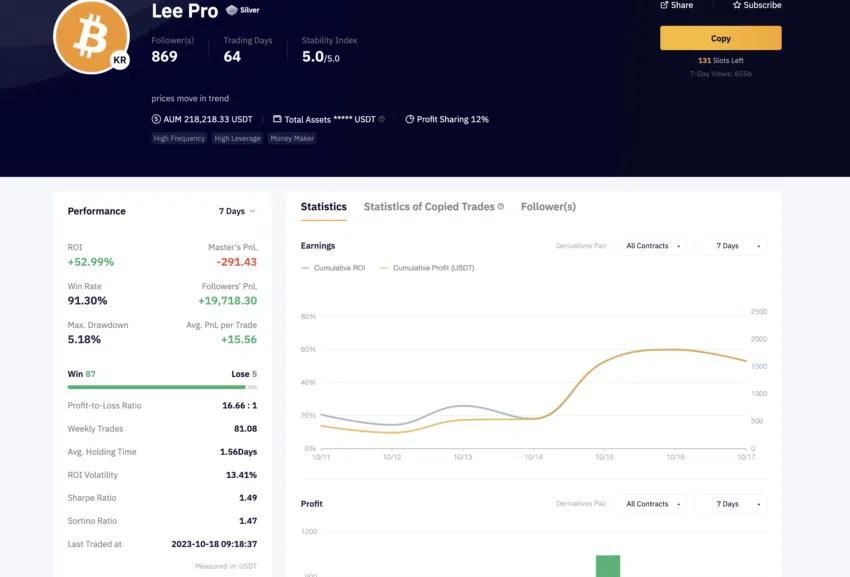Click the KR flag badge on the avatar
850x577 pixels.
pyautogui.click(x=119, y=59)
